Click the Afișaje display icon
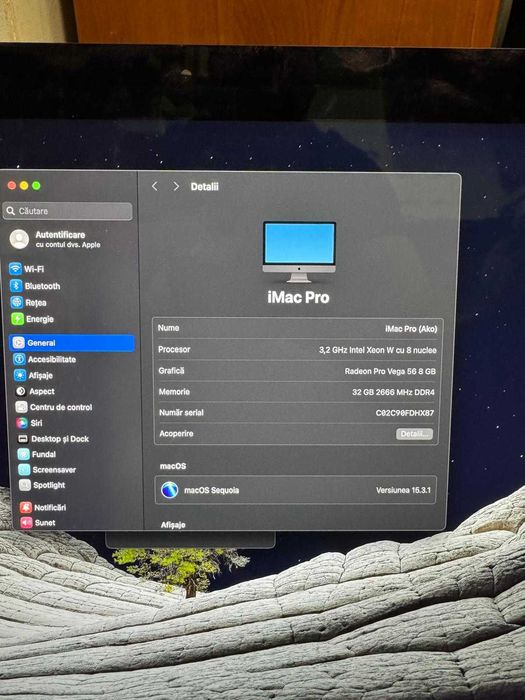The image size is (525, 700). click(20, 375)
